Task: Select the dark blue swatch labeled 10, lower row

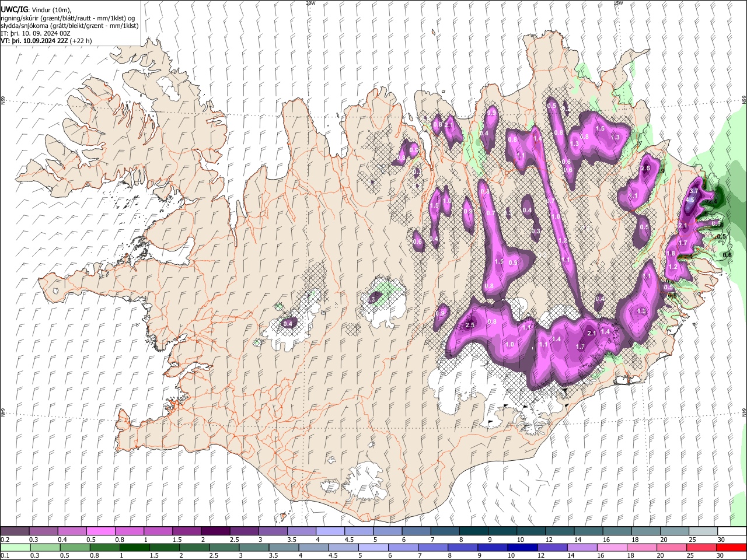Action: 522,548
